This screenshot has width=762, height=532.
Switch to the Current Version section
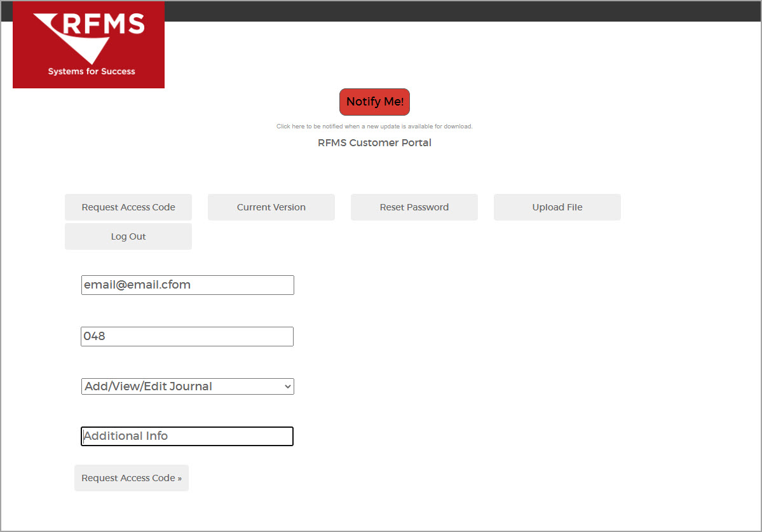271,207
